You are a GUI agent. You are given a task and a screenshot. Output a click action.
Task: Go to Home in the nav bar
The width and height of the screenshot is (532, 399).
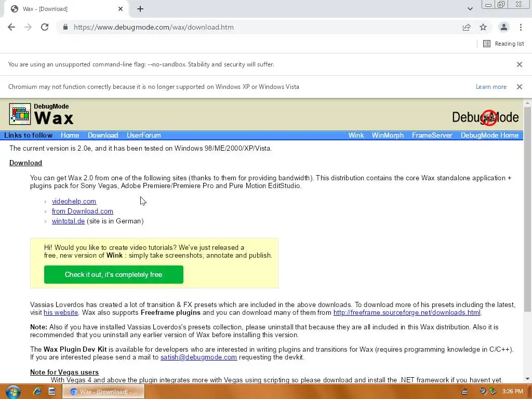click(x=70, y=136)
